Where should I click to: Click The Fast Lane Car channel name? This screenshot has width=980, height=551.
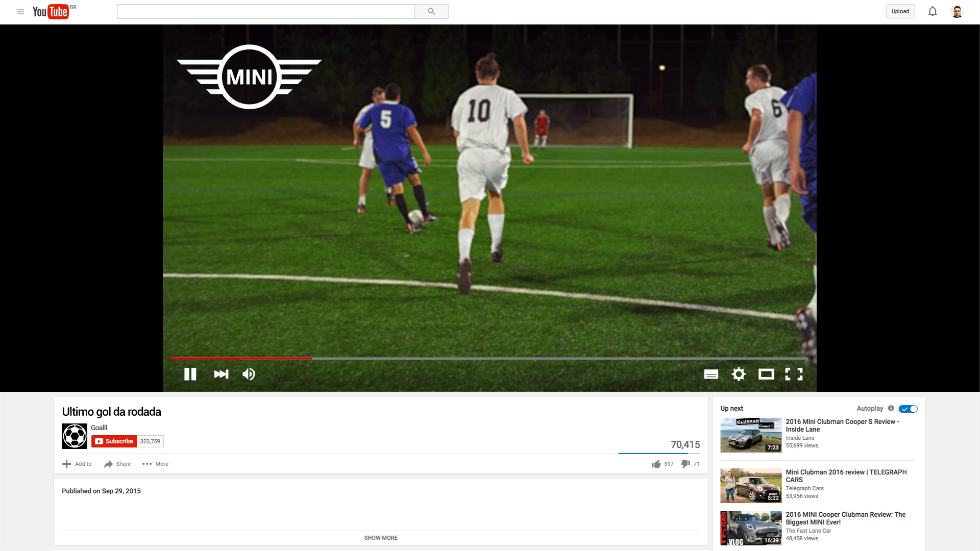(808, 531)
